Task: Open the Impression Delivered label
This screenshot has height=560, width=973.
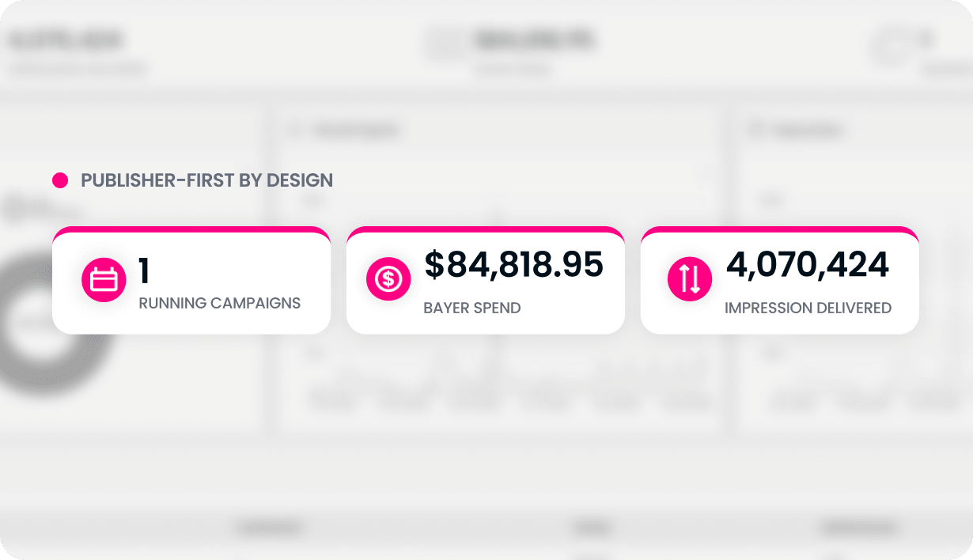Action: 808,308
